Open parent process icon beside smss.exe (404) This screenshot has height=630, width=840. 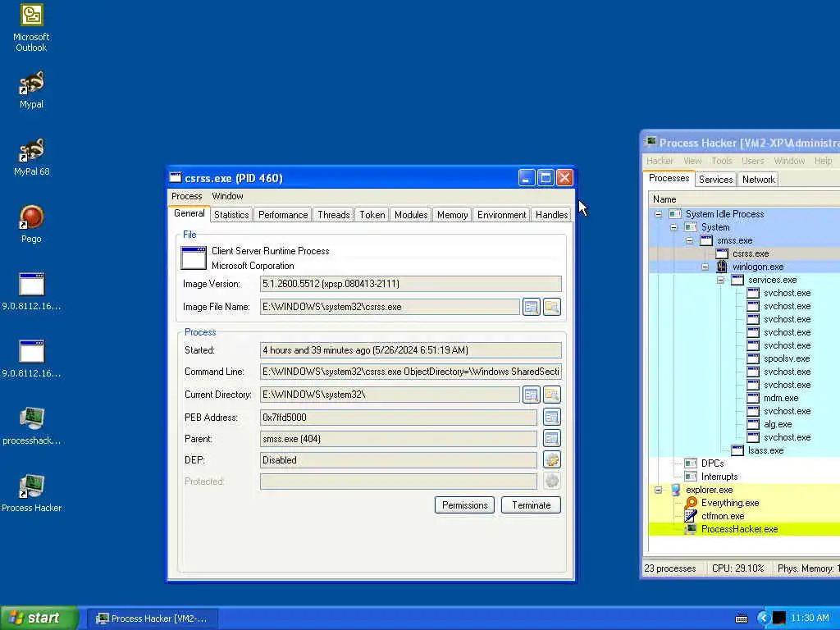552,438
